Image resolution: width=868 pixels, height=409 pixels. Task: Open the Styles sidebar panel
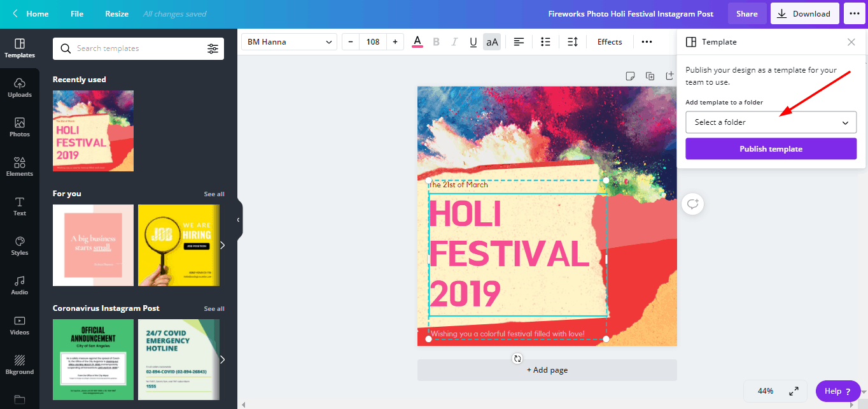20,246
